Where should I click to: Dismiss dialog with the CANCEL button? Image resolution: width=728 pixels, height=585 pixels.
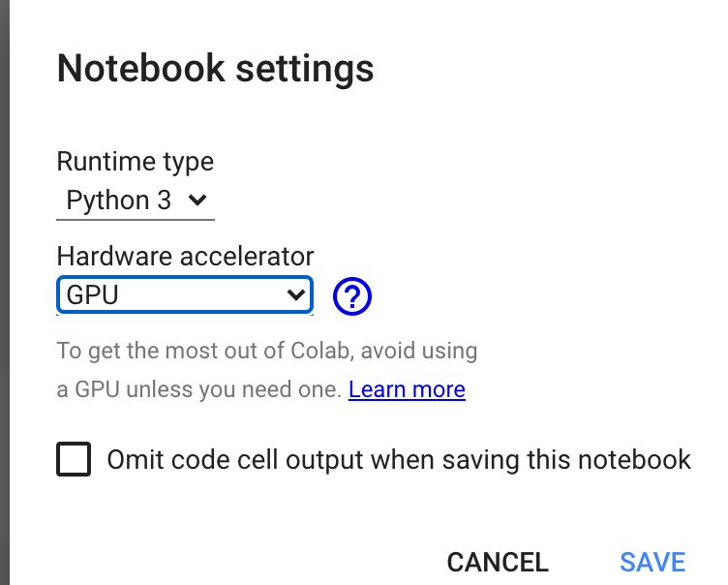(498, 562)
